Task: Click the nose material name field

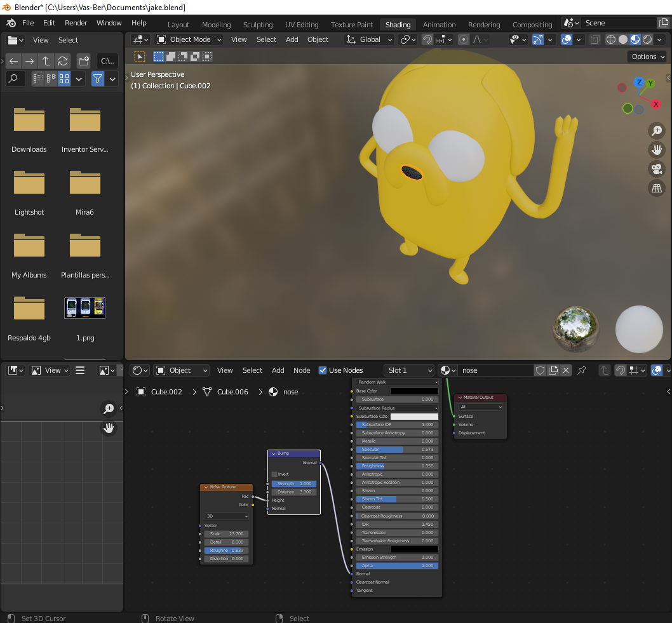Action: click(x=495, y=370)
